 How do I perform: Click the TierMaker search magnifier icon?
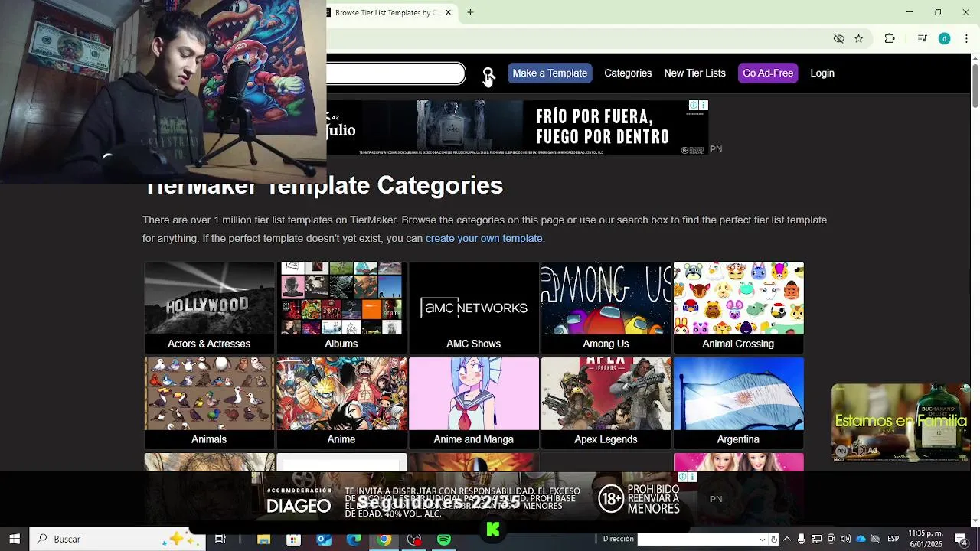pos(488,73)
